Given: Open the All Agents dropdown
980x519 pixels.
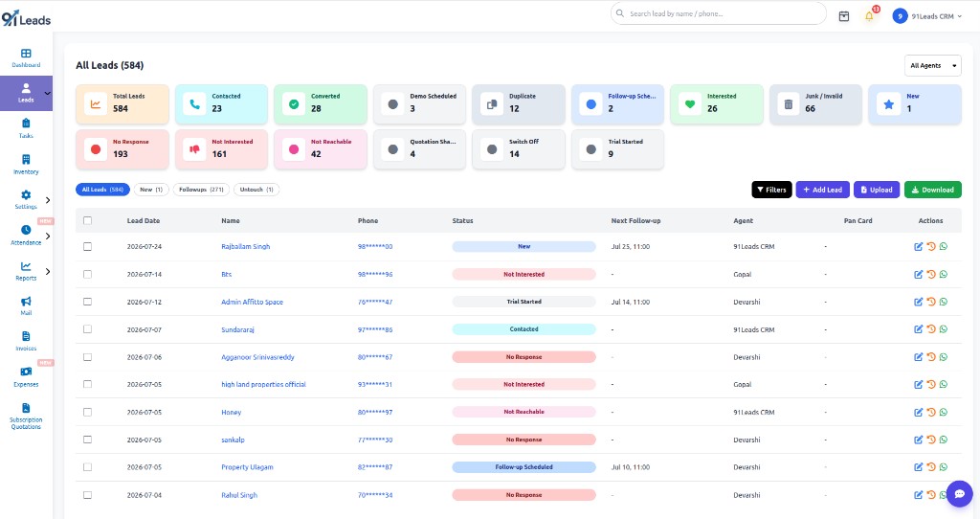Looking at the screenshot, I should tap(932, 65).
